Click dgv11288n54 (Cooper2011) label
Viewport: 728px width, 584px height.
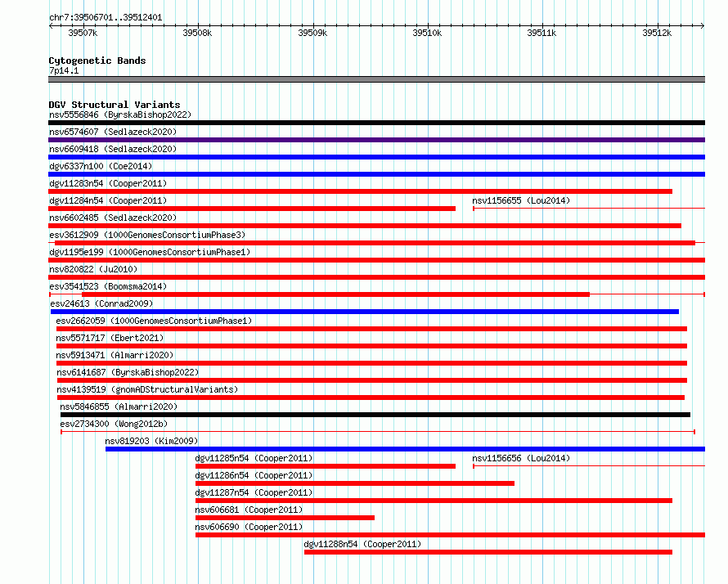pyautogui.click(x=362, y=544)
